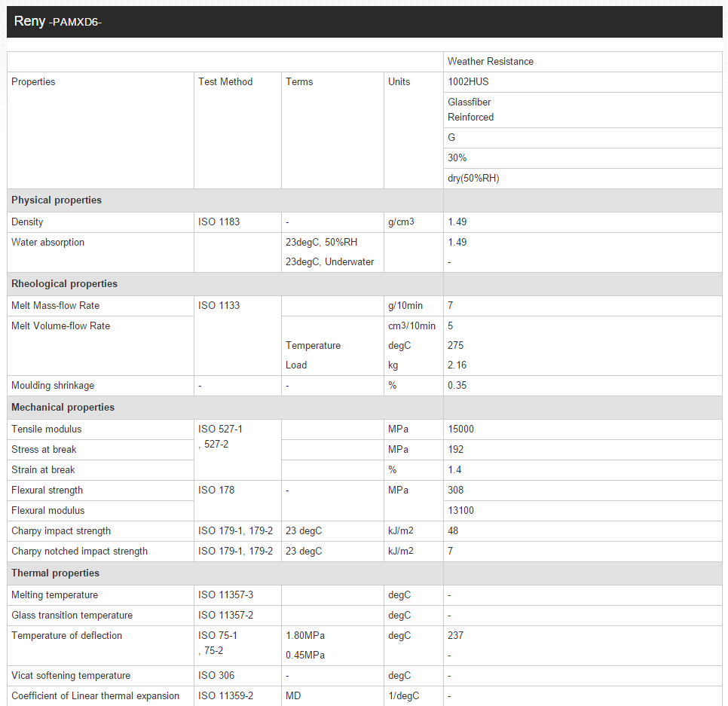Click the ISO 306 cell
The width and height of the screenshot is (728, 706).
coord(237,676)
